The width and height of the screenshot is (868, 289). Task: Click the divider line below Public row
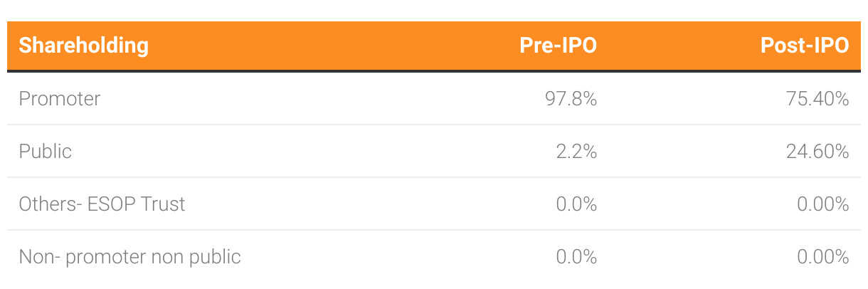(434, 177)
